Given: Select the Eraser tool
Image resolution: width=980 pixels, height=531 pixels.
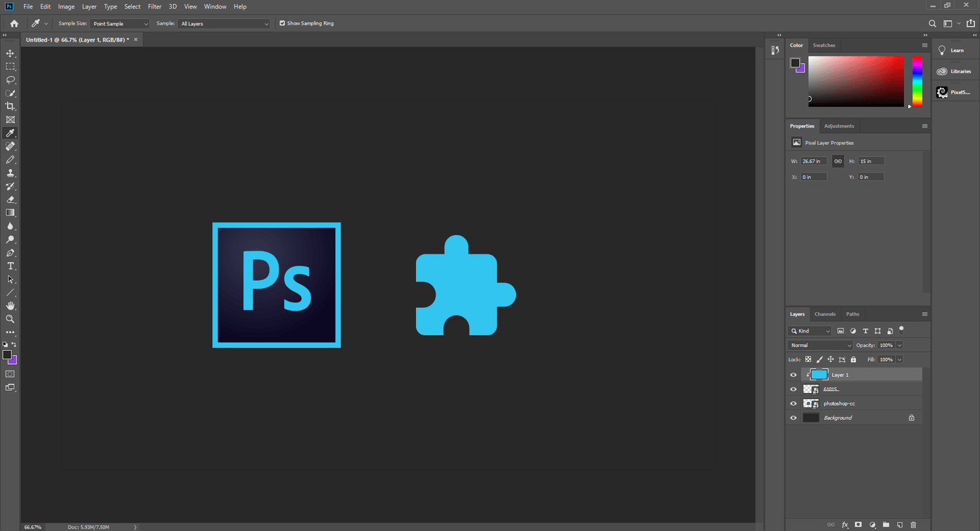Looking at the screenshot, I should (x=11, y=199).
